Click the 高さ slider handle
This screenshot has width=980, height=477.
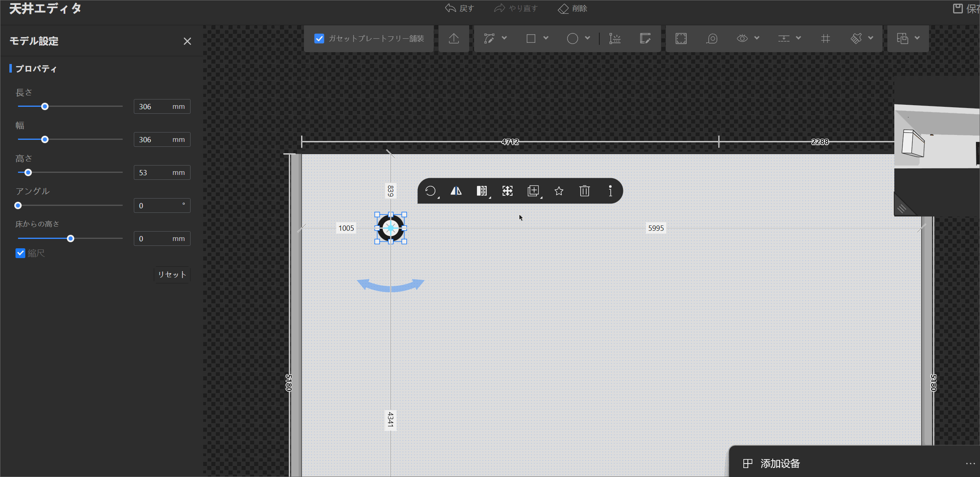pyautogui.click(x=28, y=172)
